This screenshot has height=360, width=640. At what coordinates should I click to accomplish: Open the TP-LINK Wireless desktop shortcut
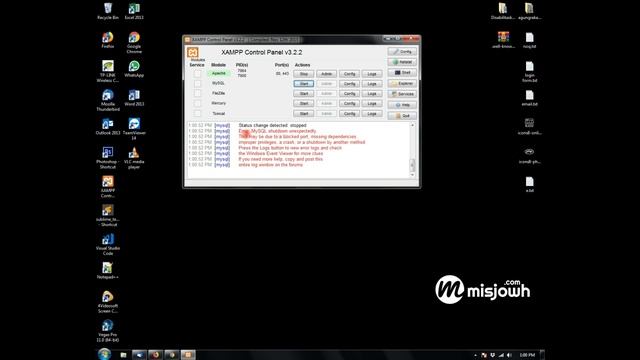[108, 71]
